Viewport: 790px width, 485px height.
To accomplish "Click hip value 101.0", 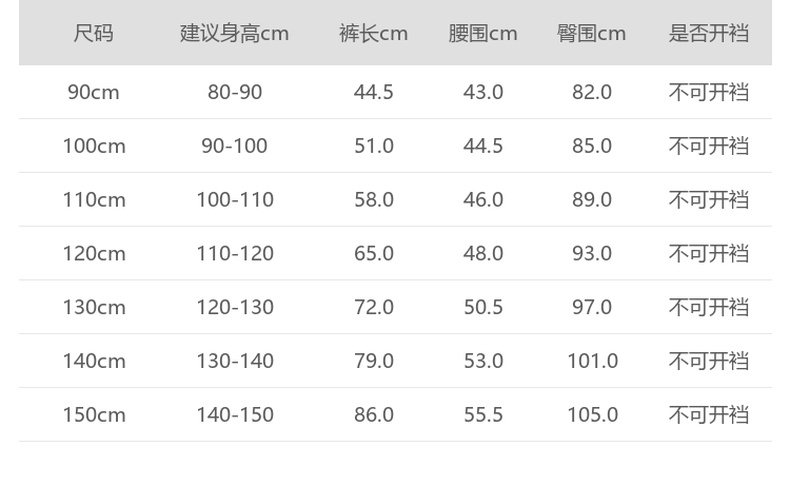I will (593, 361).
